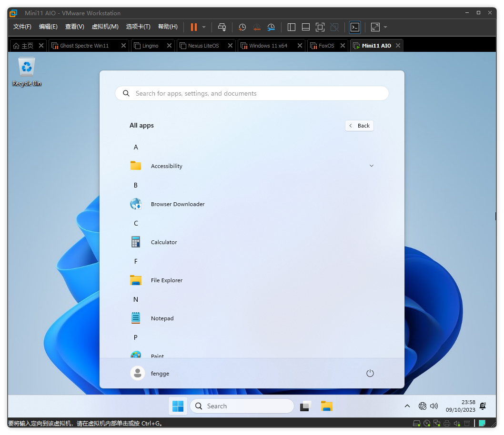Screen dimensions: 504x435
Task: Click the network globe tray icon
Action: click(423, 406)
